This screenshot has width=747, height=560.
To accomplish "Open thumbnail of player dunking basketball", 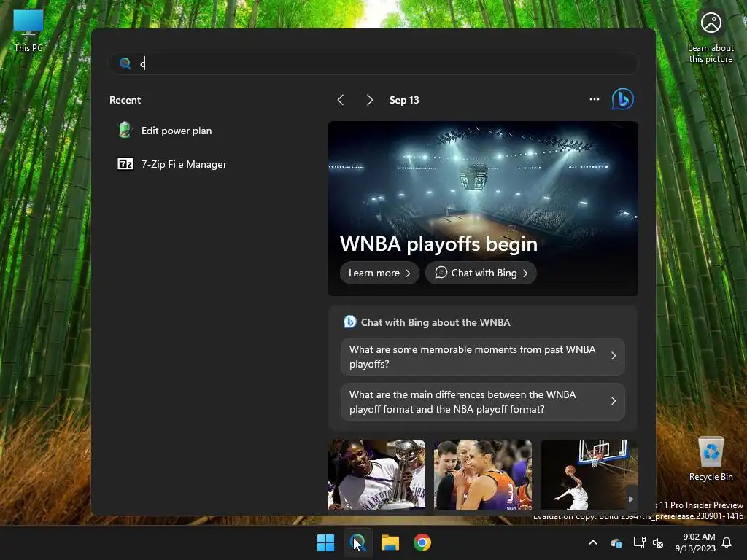I will point(589,474).
